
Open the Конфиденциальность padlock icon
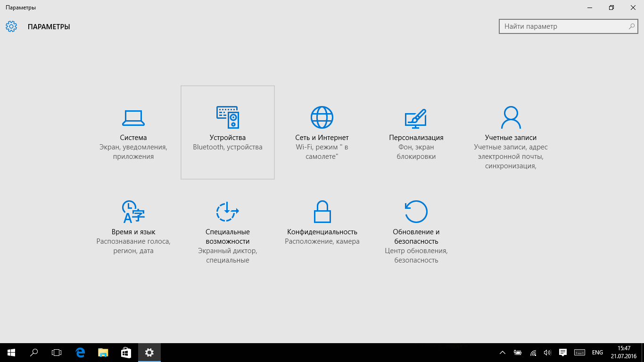[322, 212]
